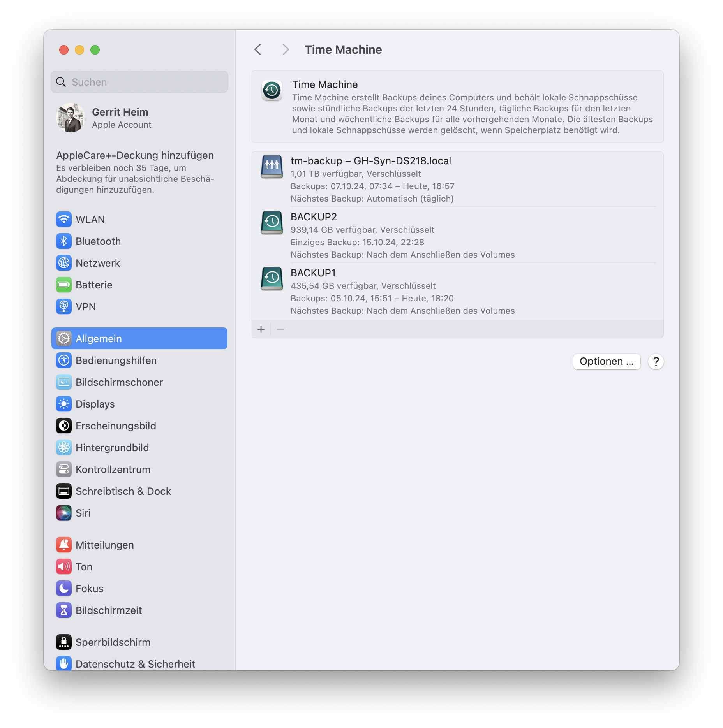723x728 pixels.
Task: Focus the Suchen search field
Action: click(139, 82)
